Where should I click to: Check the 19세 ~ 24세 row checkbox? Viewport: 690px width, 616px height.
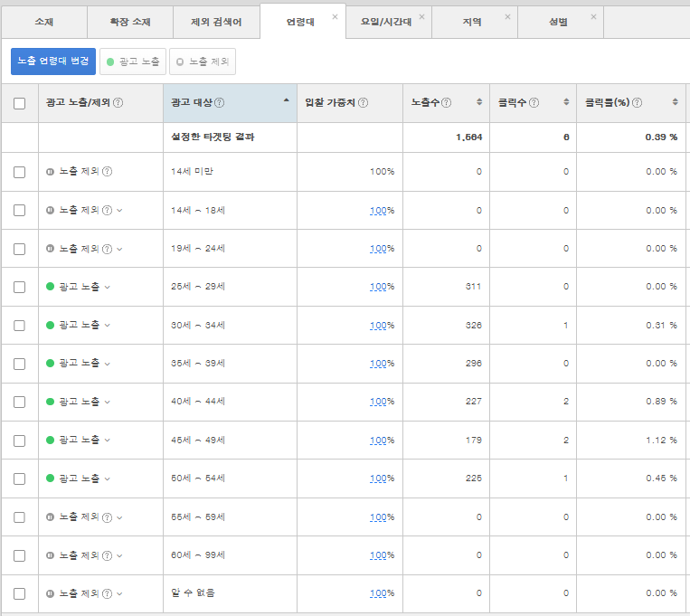pyautogui.click(x=19, y=250)
